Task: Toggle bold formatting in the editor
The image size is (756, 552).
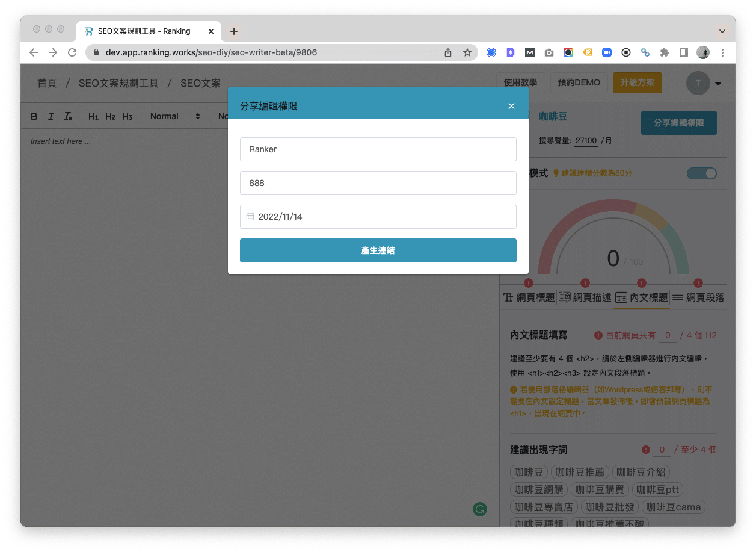Action: point(34,116)
